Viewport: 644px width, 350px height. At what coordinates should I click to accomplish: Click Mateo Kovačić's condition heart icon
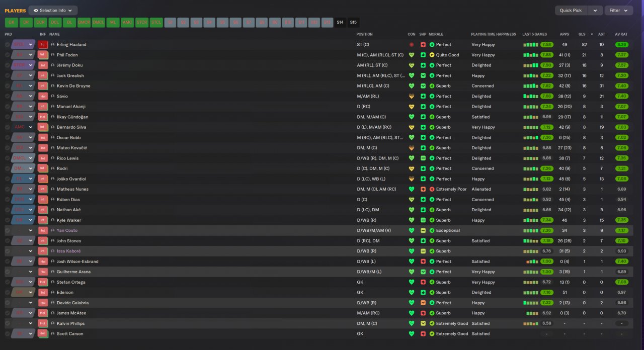[x=412, y=148]
